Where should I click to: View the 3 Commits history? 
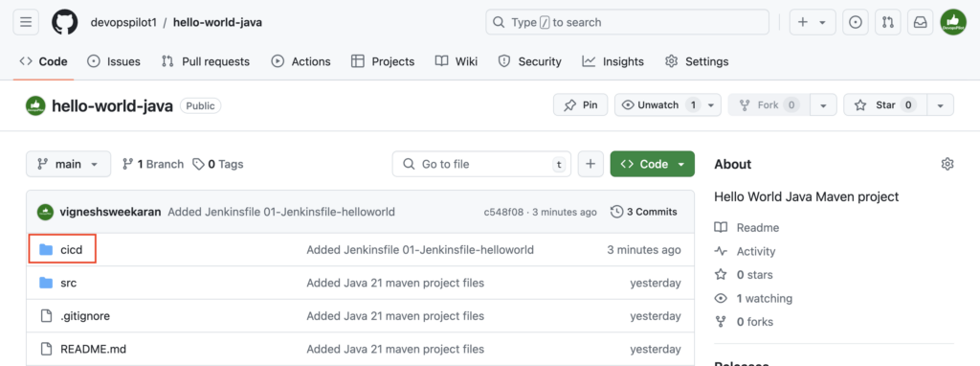click(644, 212)
